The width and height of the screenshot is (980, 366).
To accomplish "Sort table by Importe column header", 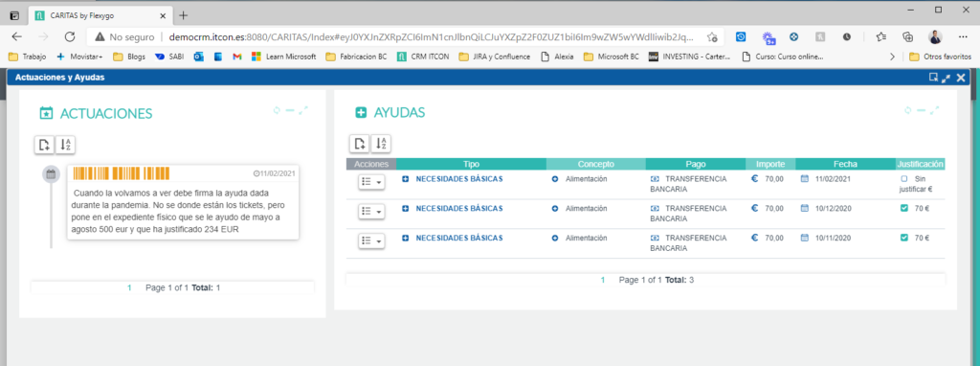I will click(770, 164).
